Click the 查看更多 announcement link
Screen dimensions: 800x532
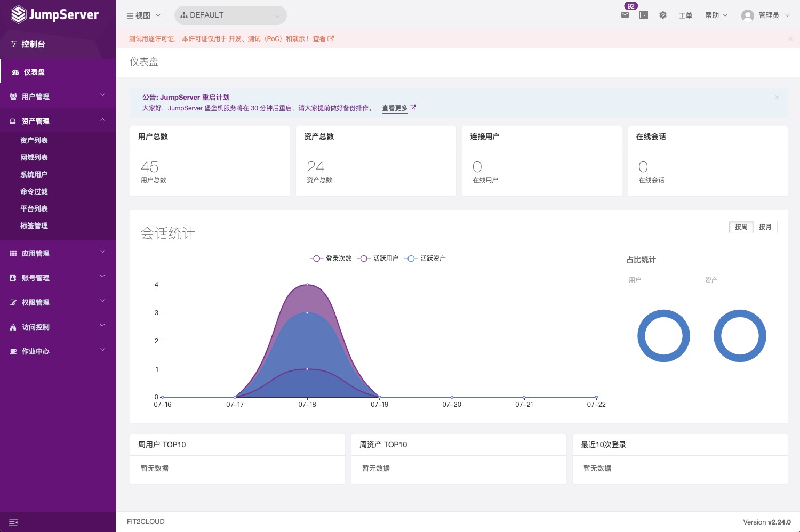click(395, 108)
